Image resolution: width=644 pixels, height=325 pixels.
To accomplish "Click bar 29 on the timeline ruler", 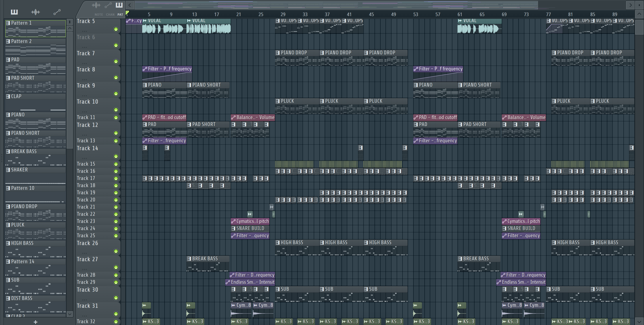I will pos(283,14).
